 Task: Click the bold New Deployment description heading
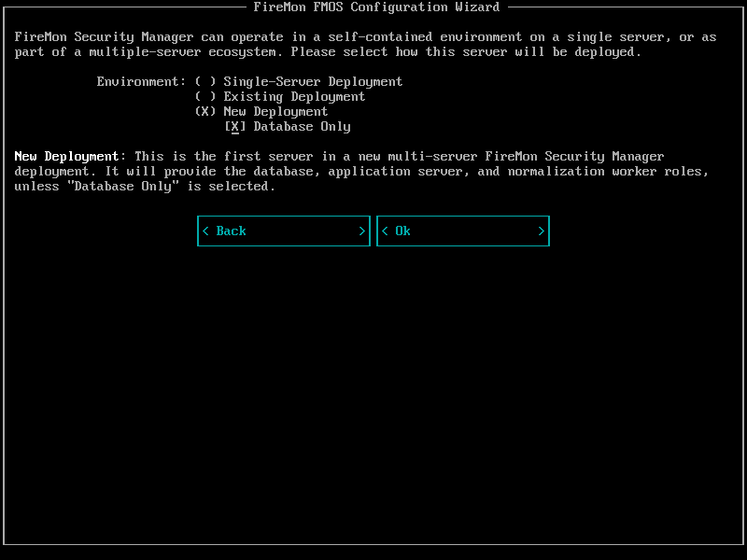[x=66, y=157]
